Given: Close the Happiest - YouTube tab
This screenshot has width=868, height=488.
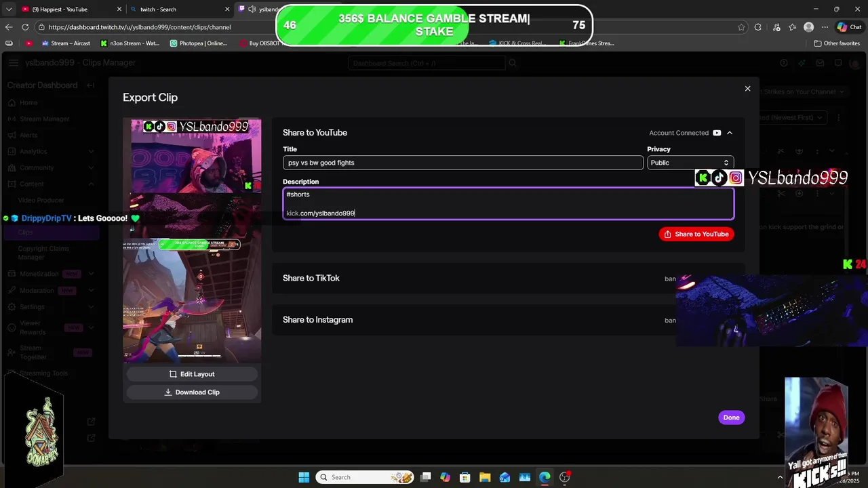Looking at the screenshot, I should [119, 9].
